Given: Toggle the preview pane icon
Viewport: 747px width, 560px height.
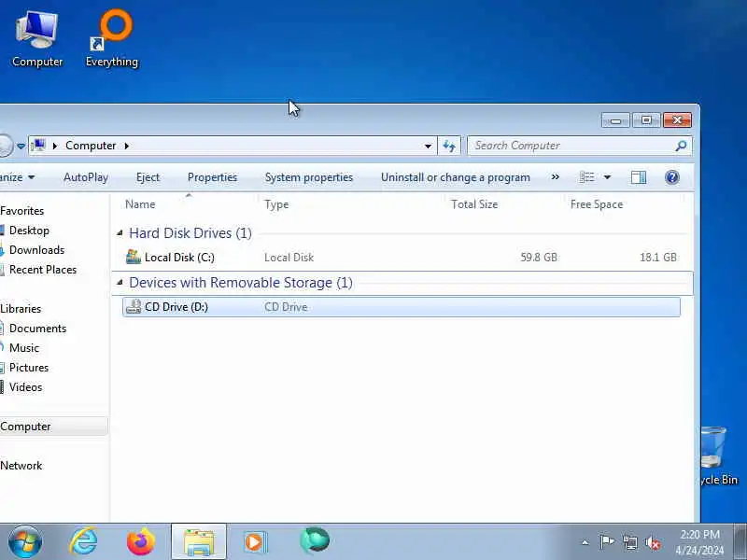Looking at the screenshot, I should (639, 177).
